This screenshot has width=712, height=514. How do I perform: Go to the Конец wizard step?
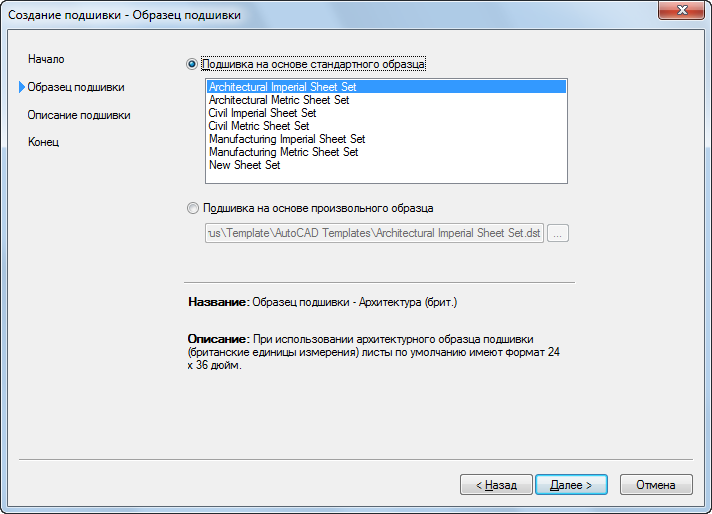tap(44, 142)
